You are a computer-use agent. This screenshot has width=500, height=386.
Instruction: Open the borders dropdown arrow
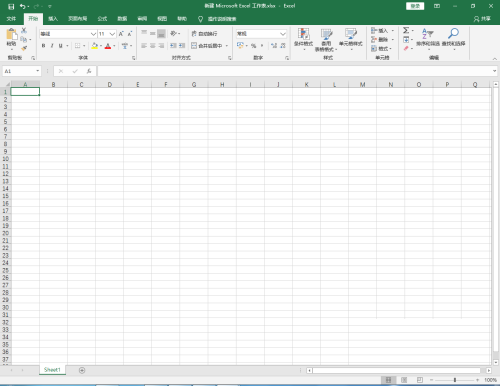pos(84,46)
